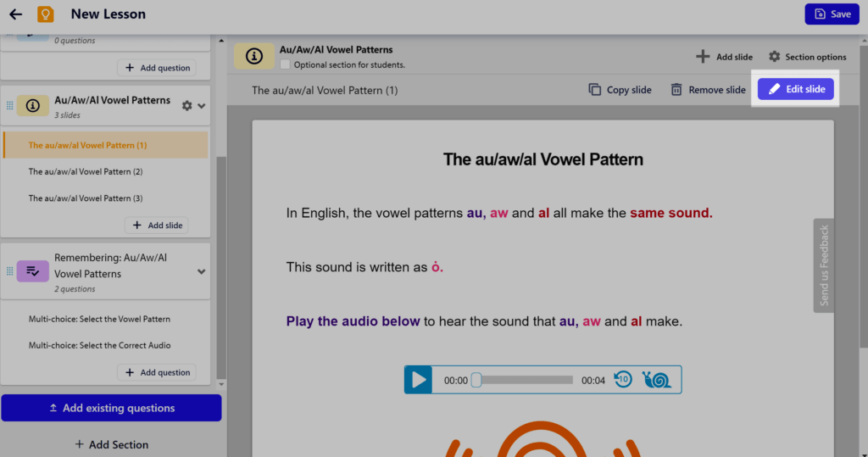
Task: Click Add Section at the sidebar bottom
Action: (x=111, y=445)
